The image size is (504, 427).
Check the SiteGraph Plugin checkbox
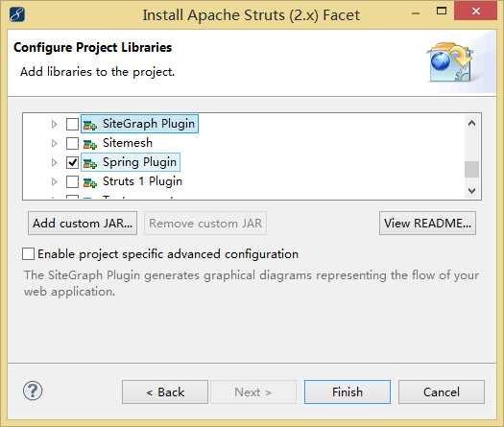(x=72, y=124)
